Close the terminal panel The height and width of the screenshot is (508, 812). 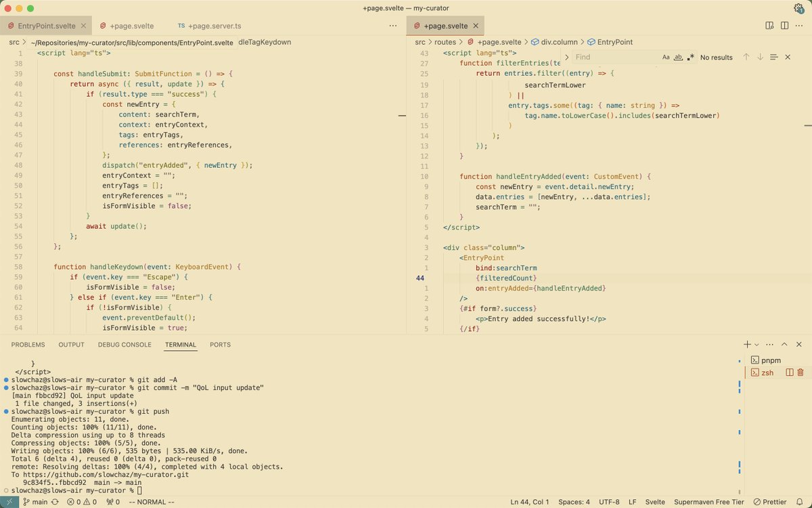click(798, 345)
